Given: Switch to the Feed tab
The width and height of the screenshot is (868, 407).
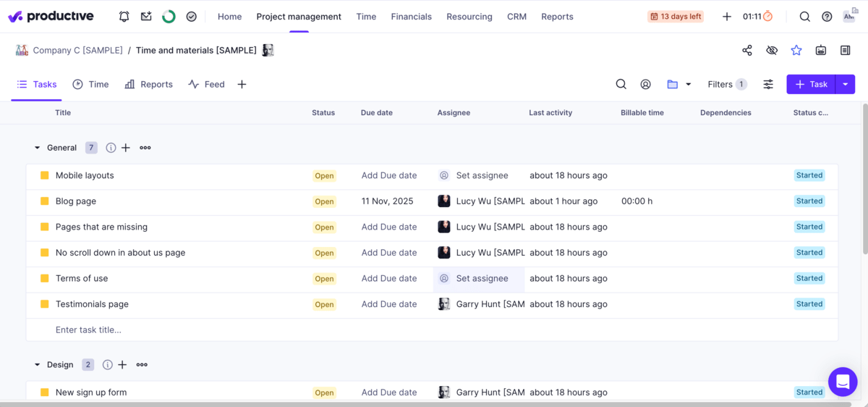Looking at the screenshot, I should 206,84.
